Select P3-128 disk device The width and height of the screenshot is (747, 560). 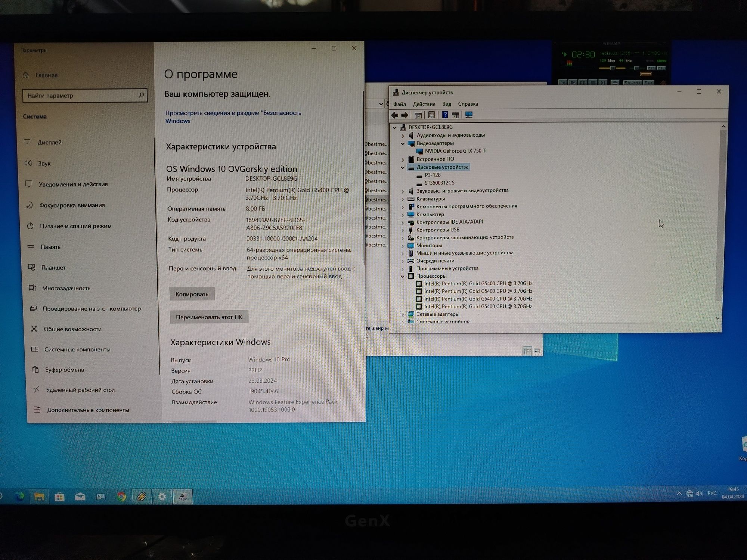tap(433, 175)
